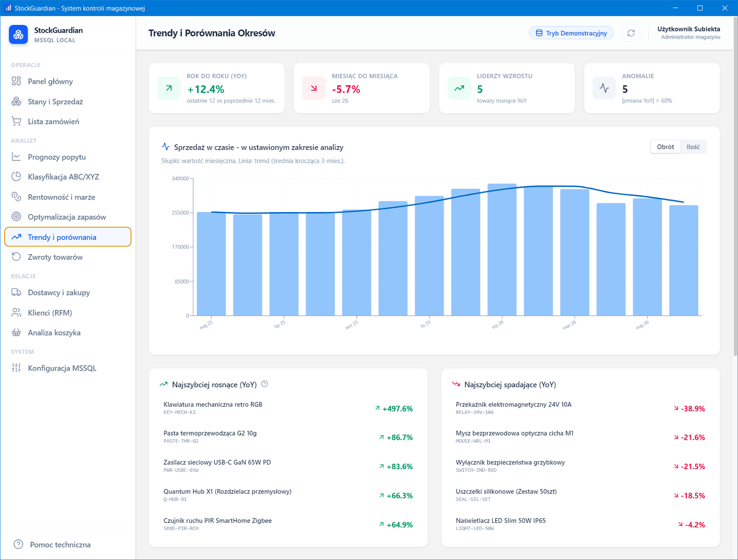
Task: Click the Lista zamówień cart icon
Action: pos(16,121)
